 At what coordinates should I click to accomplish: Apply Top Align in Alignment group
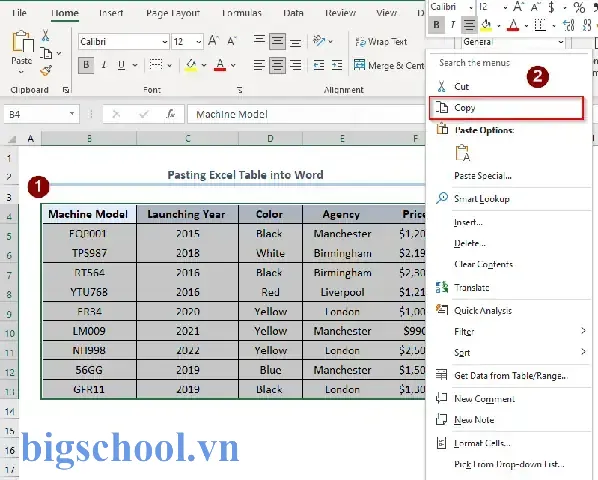(x=259, y=40)
